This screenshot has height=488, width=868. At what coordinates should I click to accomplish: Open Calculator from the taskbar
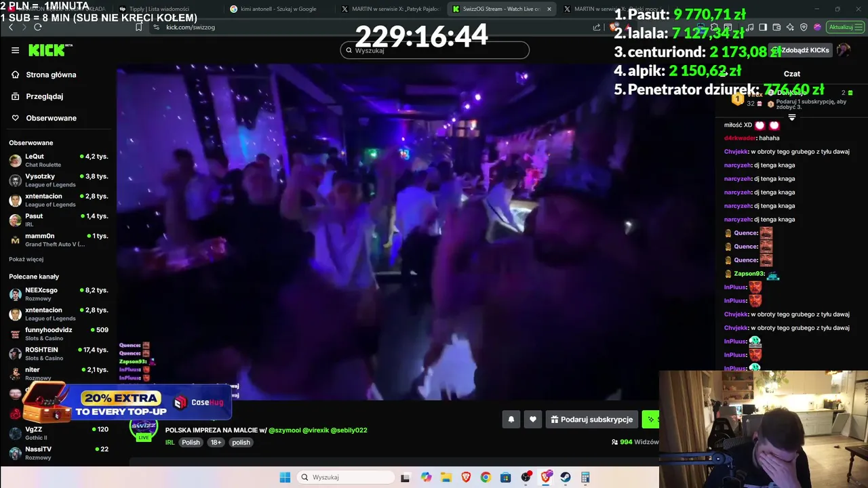(x=585, y=477)
